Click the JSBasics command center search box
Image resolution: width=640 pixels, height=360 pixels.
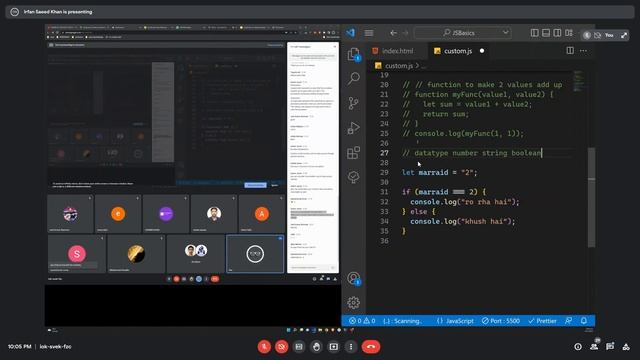463,33
